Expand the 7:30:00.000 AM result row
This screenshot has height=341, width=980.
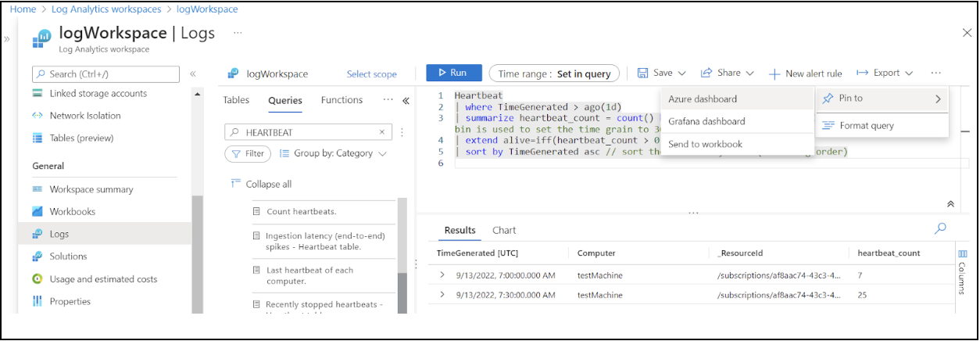pos(442,295)
